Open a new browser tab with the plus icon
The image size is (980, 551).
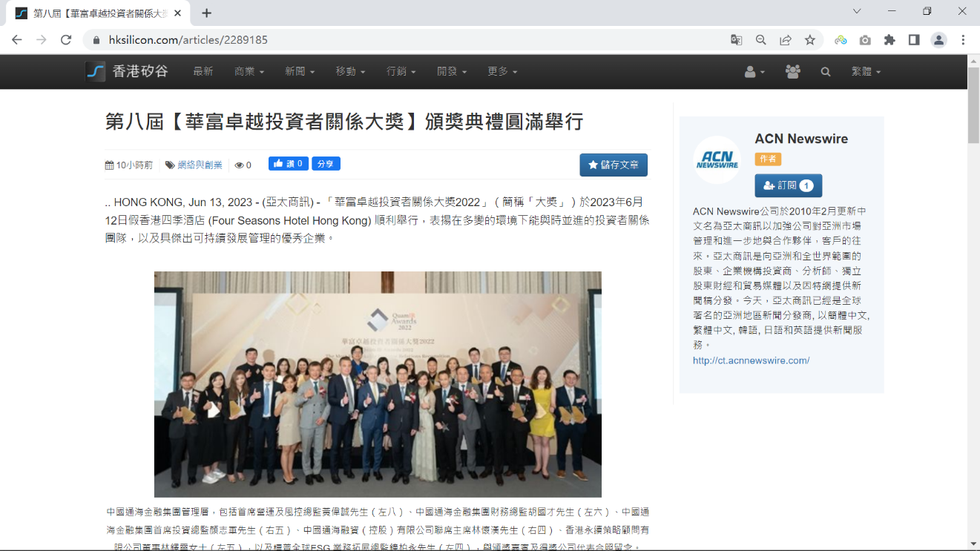coord(206,13)
